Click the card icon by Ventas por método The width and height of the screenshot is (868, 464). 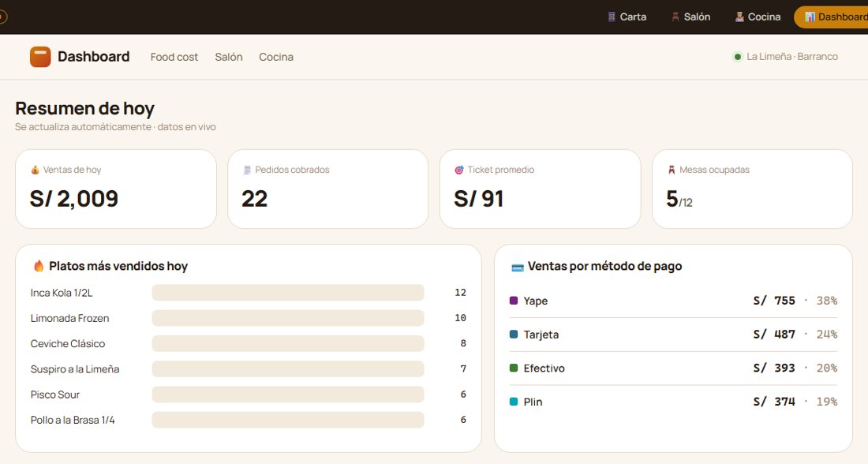(x=518, y=268)
